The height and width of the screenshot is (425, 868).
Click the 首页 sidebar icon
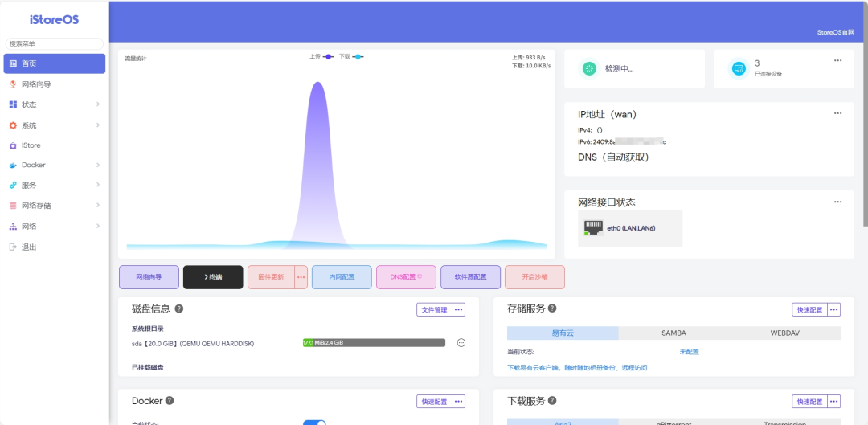point(14,63)
